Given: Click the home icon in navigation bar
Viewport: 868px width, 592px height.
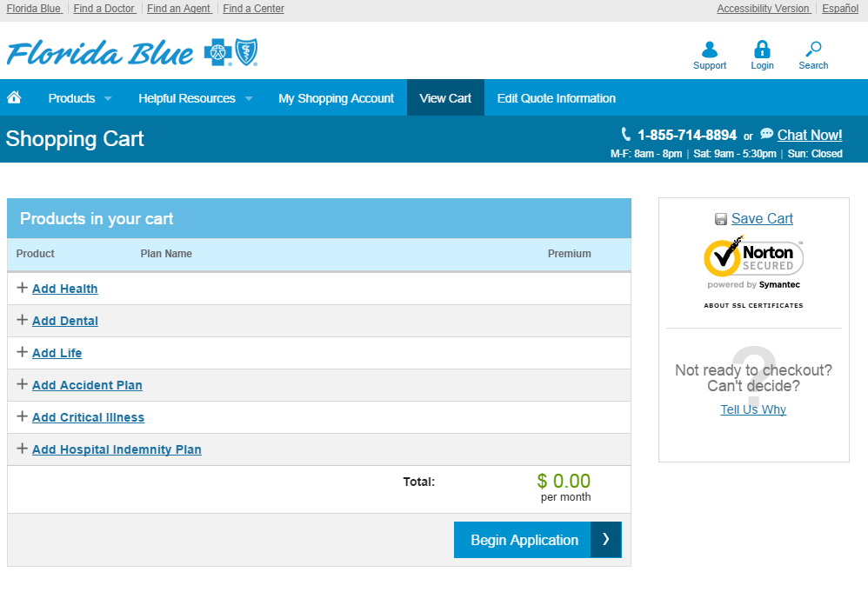Looking at the screenshot, I should coord(14,97).
